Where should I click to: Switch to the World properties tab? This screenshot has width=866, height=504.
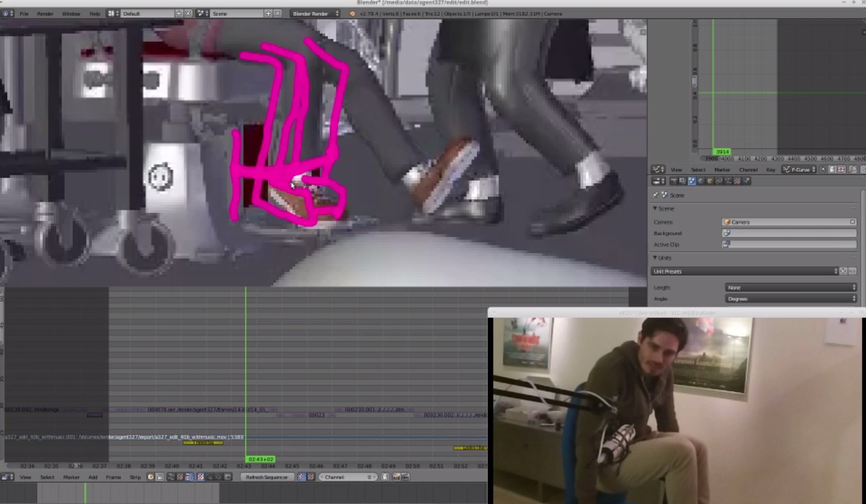[701, 181]
